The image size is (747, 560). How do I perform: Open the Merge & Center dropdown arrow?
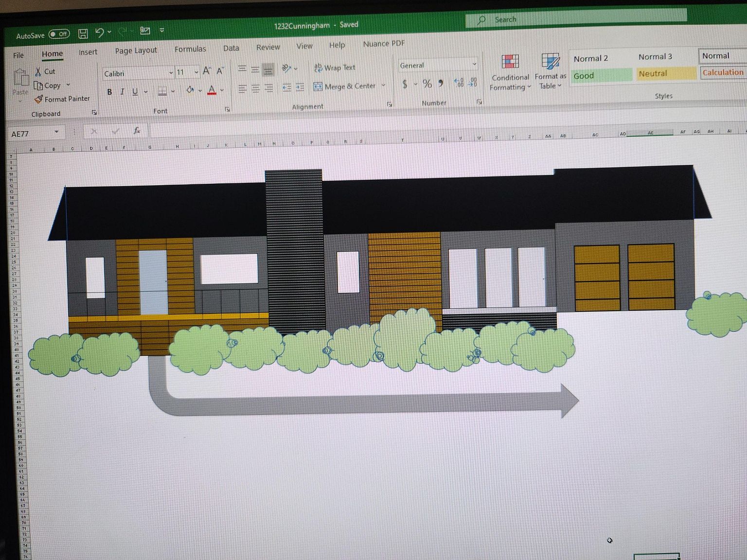383,86
